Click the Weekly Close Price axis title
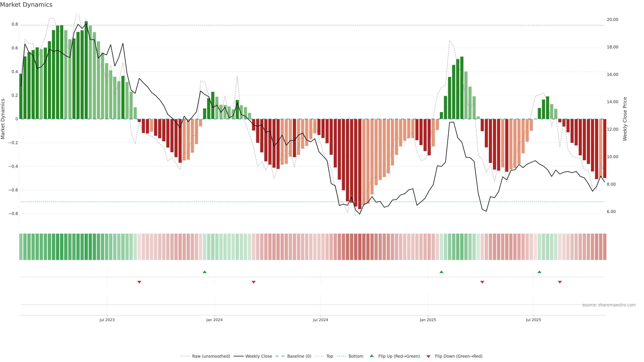The width and height of the screenshot is (644, 362). [x=625, y=119]
